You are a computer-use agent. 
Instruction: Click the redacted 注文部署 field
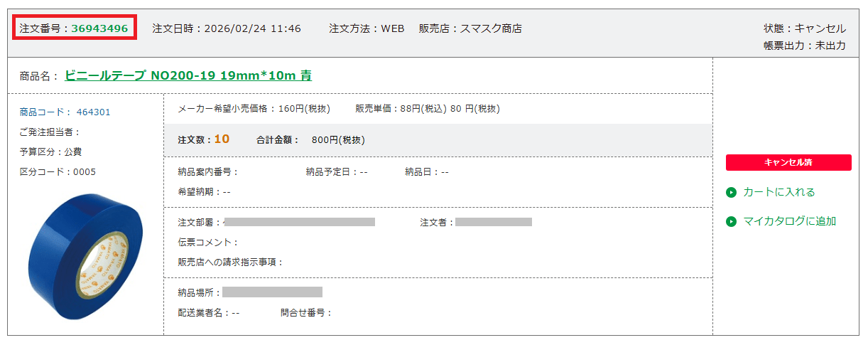tap(299, 222)
